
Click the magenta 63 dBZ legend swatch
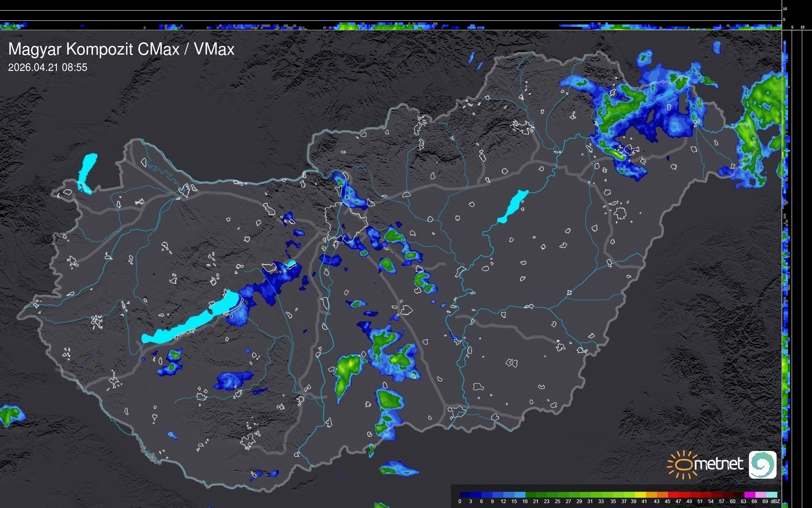(749, 495)
